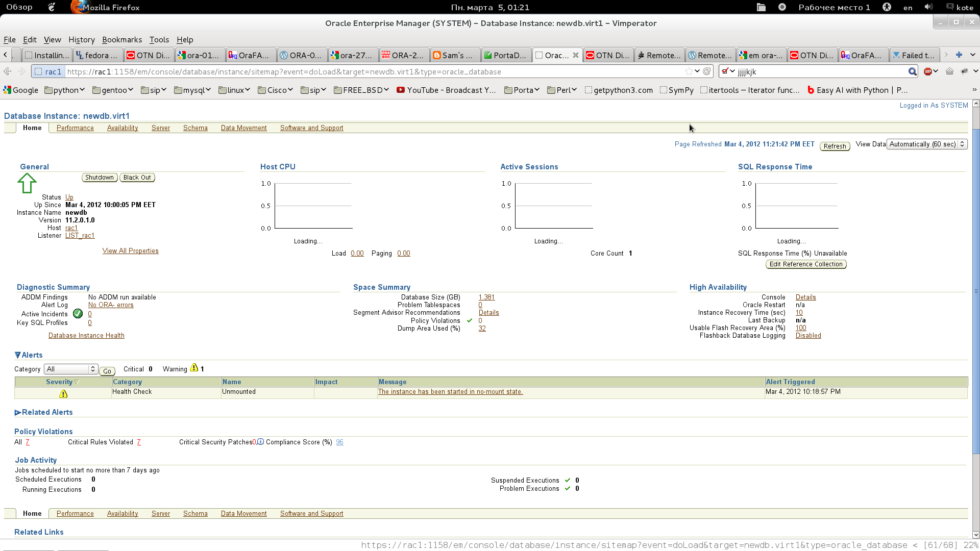Click the bookmark star in URL bar
Screen dimensions: 980x551
pos(689,71)
